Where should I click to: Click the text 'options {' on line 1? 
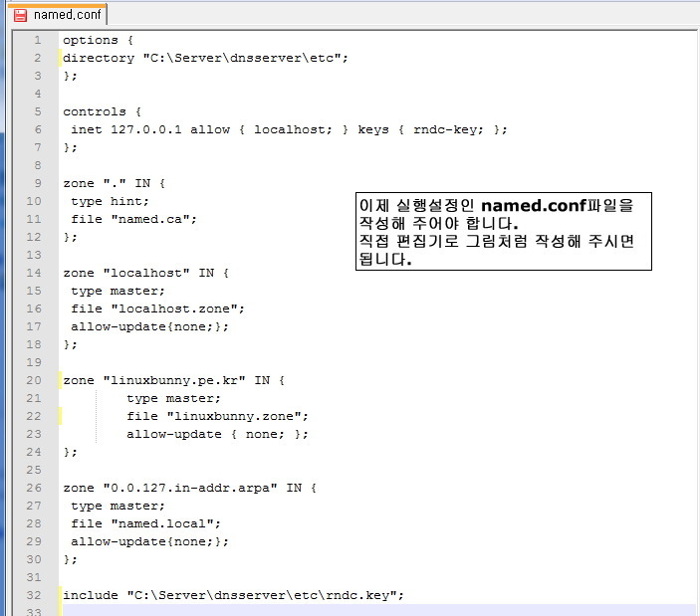pyautogui.click(x=98, y=40)
